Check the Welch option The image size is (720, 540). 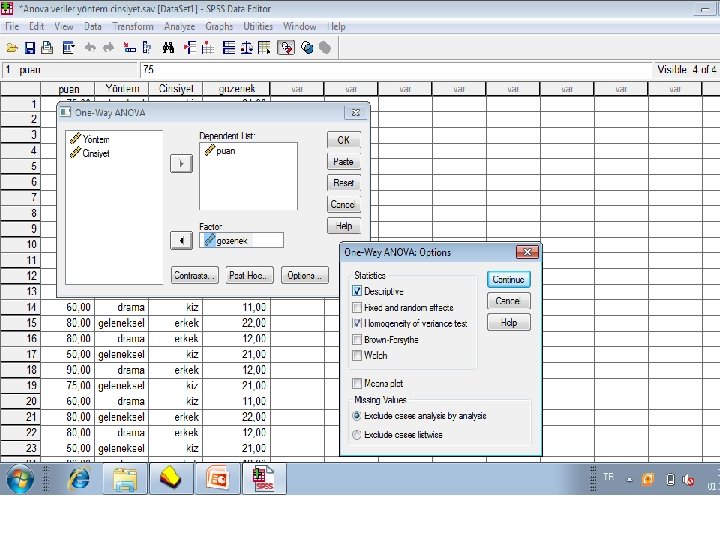pos(357,355)
